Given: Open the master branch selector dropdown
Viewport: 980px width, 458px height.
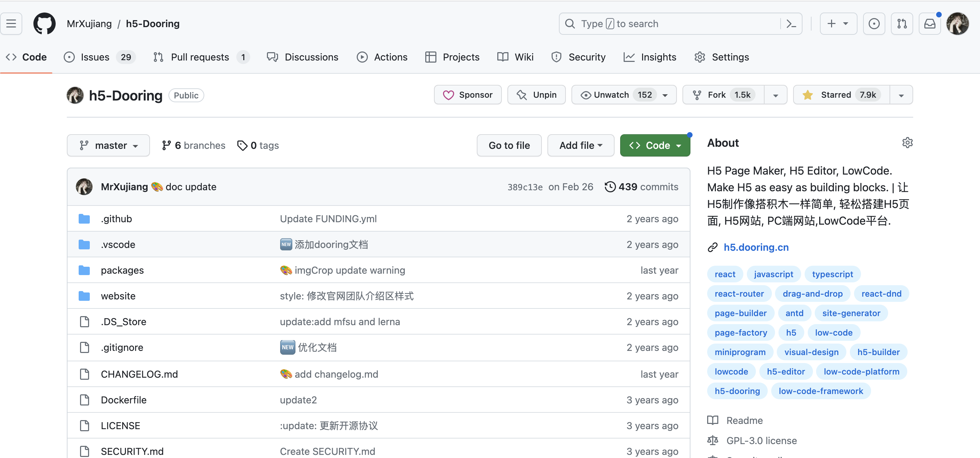Looking at the screenshot, I should coord(109,146).
